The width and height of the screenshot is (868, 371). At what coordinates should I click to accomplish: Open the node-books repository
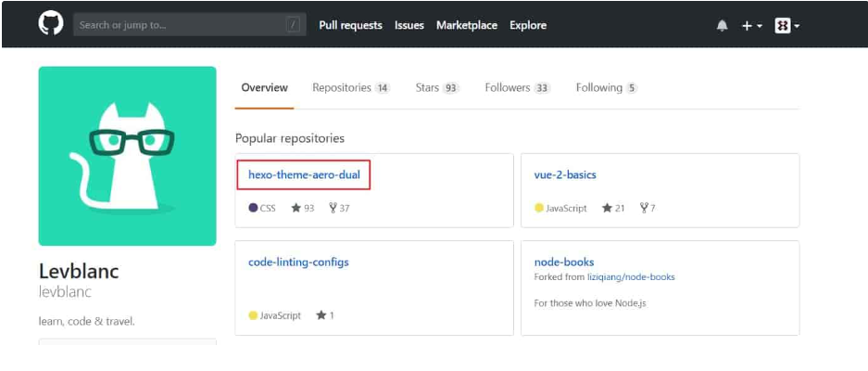click(564, 262)
